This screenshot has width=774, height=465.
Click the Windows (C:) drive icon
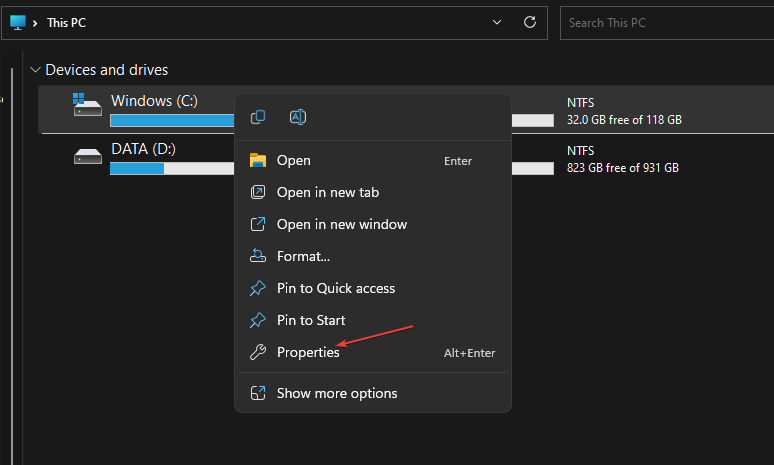click(87, 104)
